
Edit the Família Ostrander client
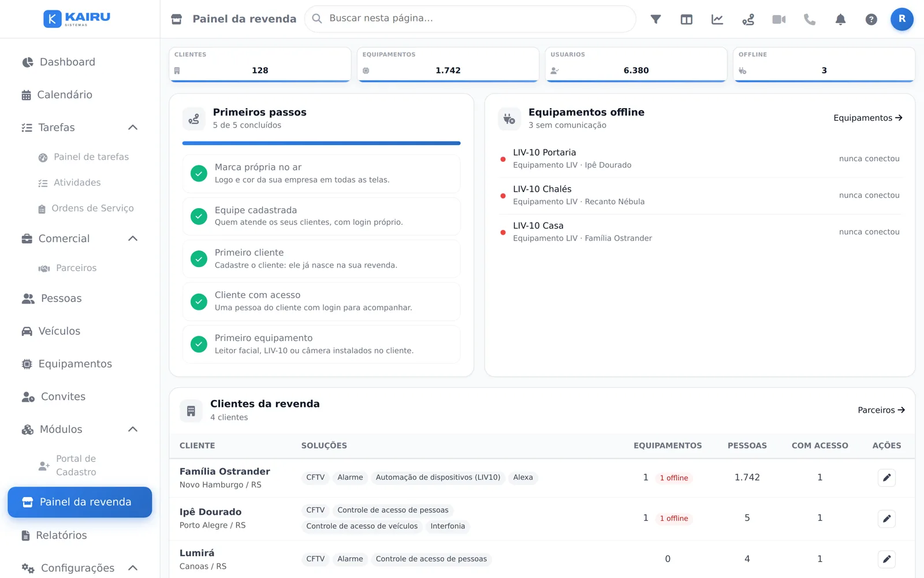coord(886,477)
